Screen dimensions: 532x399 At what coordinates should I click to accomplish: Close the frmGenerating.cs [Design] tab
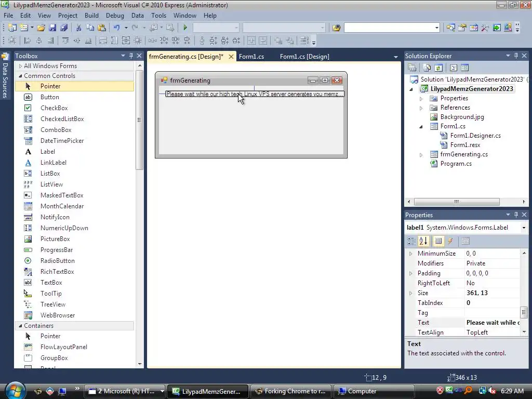tap(231, 57)
